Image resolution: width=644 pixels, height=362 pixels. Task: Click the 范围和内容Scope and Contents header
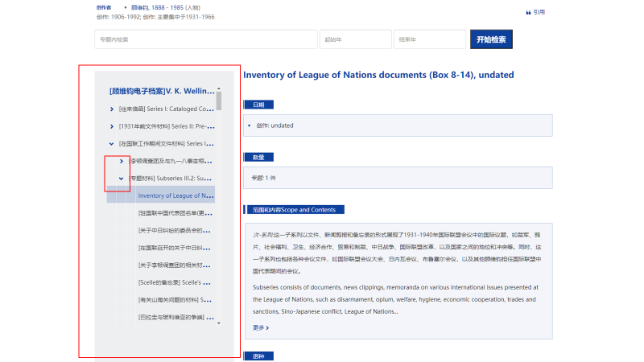[294, 210]
